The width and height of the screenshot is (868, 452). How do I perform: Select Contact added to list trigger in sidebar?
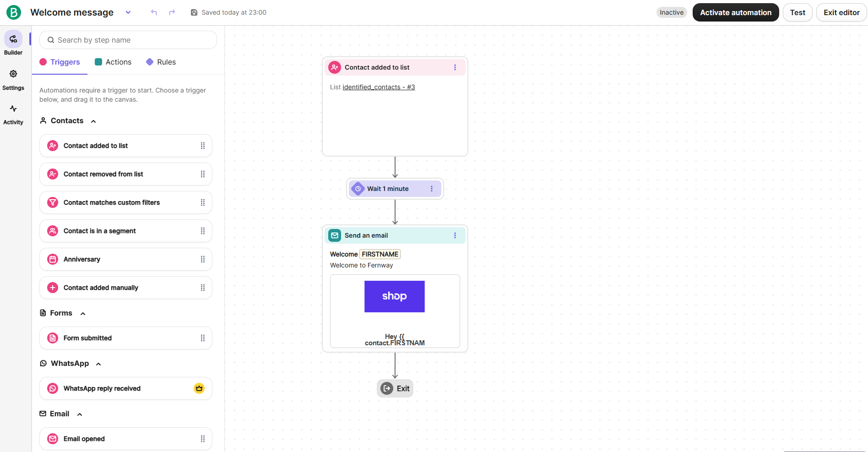tap(126, 146)
